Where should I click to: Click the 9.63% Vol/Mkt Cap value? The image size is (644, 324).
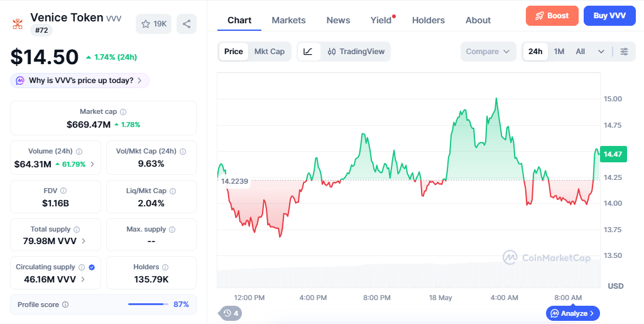151,164
